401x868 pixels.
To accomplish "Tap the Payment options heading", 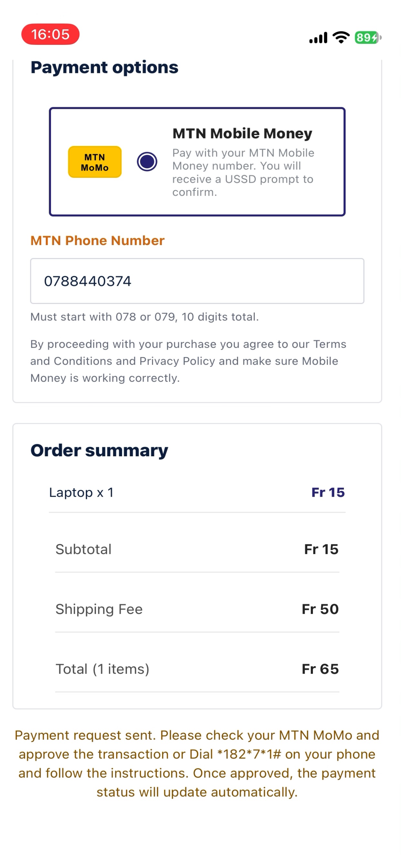I will coord(105,67).
